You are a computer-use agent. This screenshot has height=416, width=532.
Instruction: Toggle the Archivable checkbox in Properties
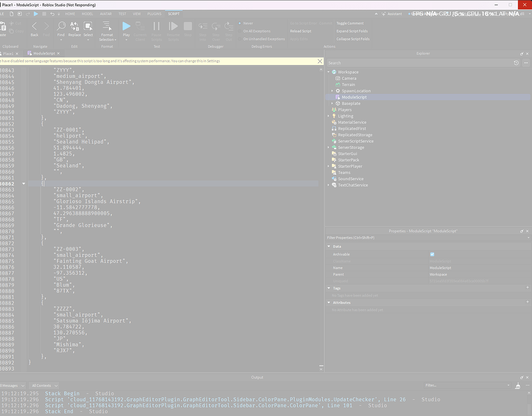point(432,254)
